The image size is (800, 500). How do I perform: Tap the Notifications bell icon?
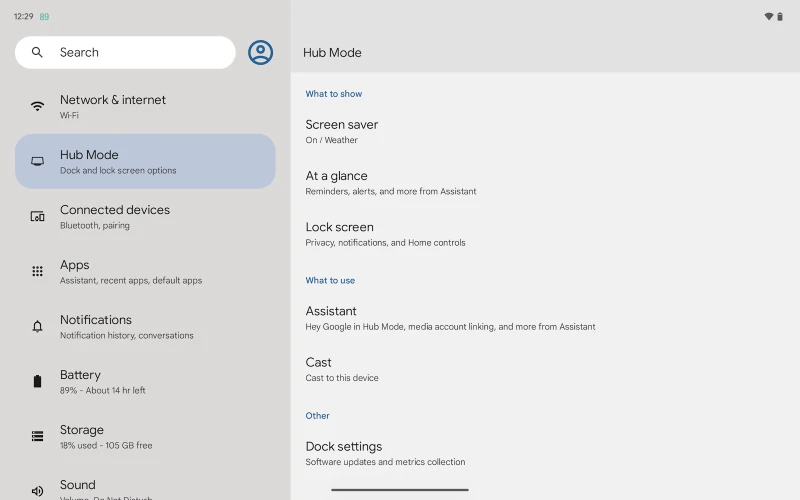tap(37, 326)
